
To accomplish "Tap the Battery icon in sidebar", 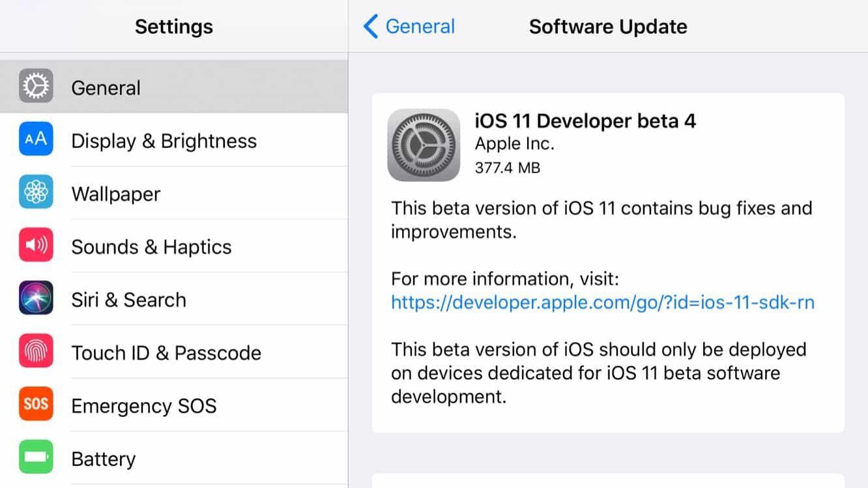I will (36, 457).
